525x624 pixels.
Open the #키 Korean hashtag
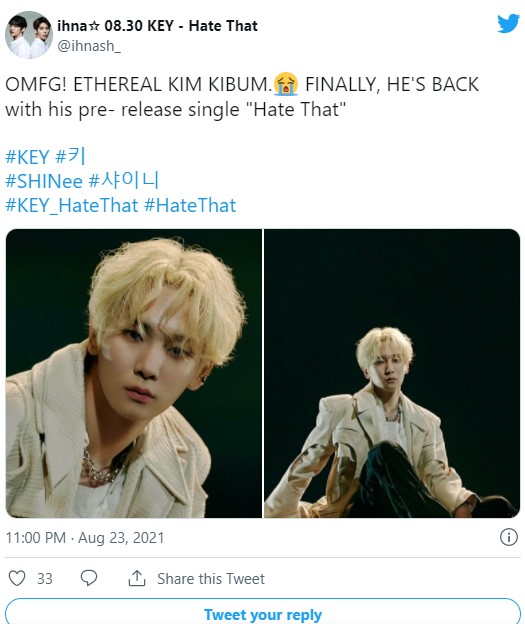click(x=70, y=156)
